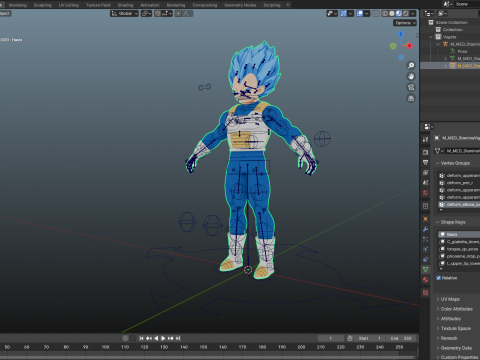Screen dimensions: 480x360
Task: Open the viewport shading options dropdown arrow
Action: coord(413,14)
